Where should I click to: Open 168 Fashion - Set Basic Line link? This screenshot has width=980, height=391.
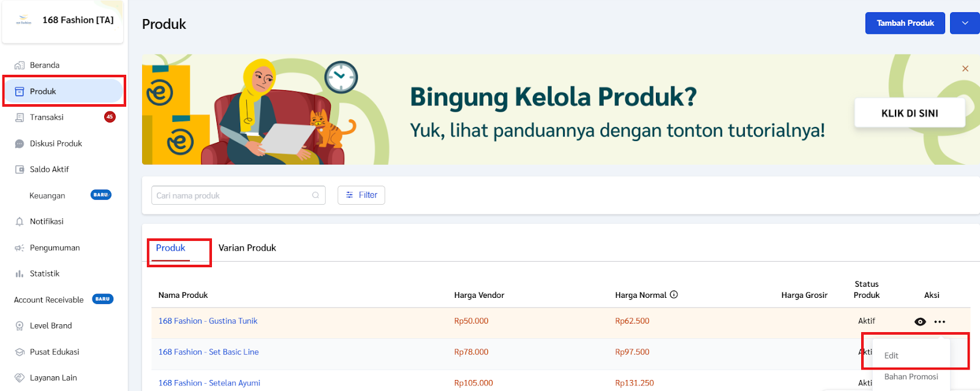tap(208, 352)
